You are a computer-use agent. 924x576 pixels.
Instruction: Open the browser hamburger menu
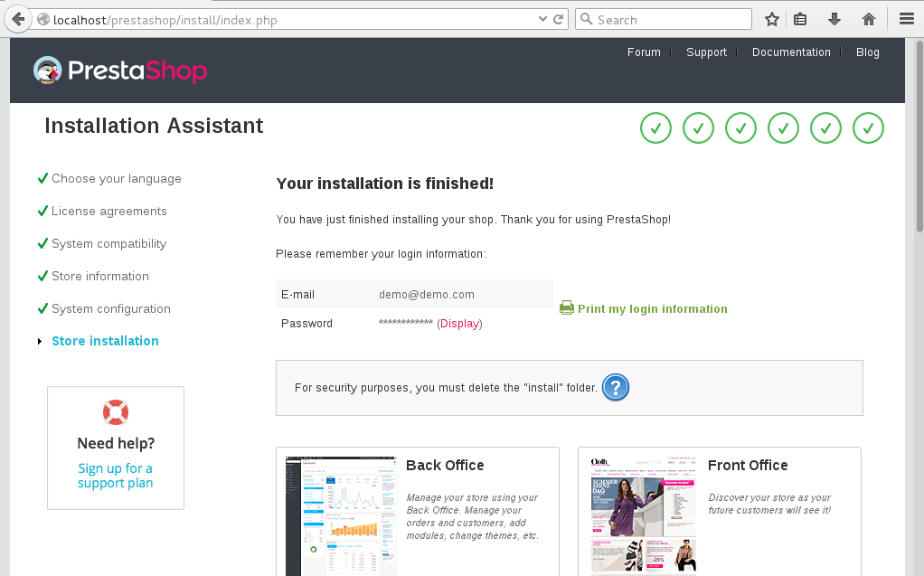pos(906,20)
